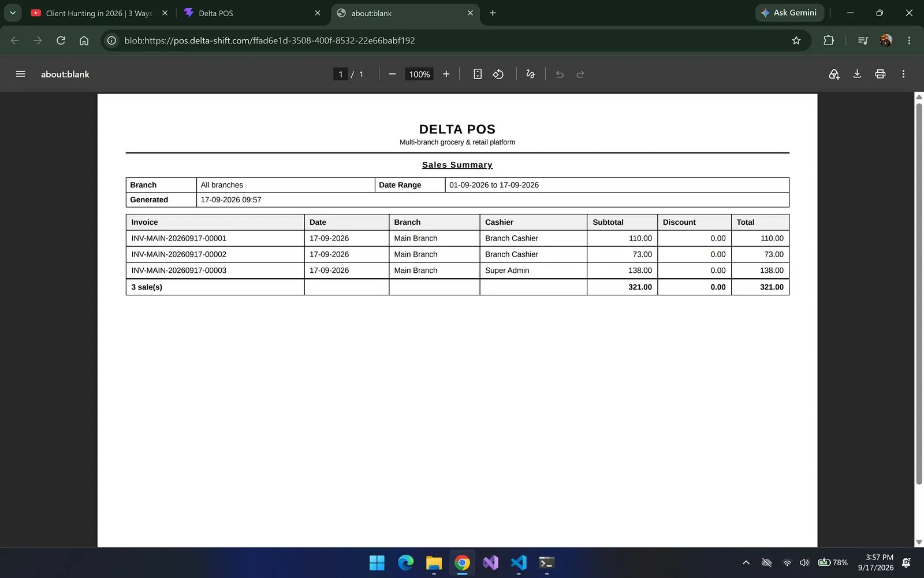Open PDF viewer more actions menu
The width and height of the screenshot is (924, 578).
tap(903, 74)
